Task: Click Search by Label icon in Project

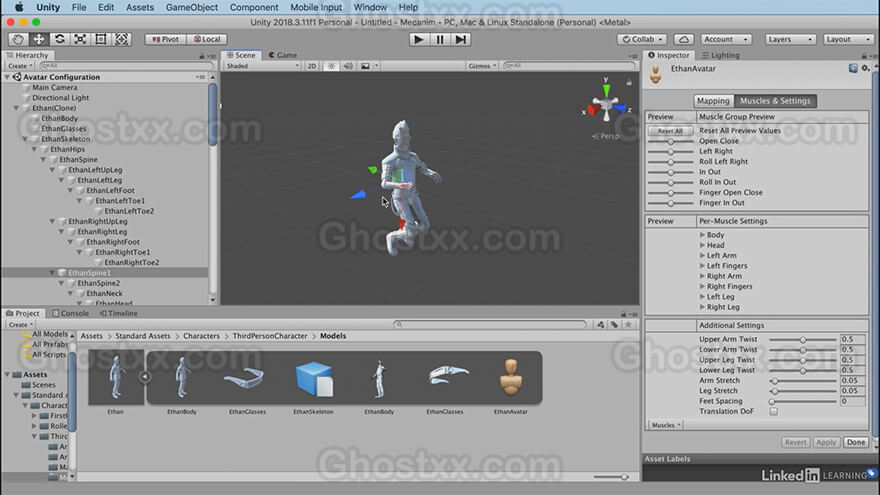Action: click(615, 324)
